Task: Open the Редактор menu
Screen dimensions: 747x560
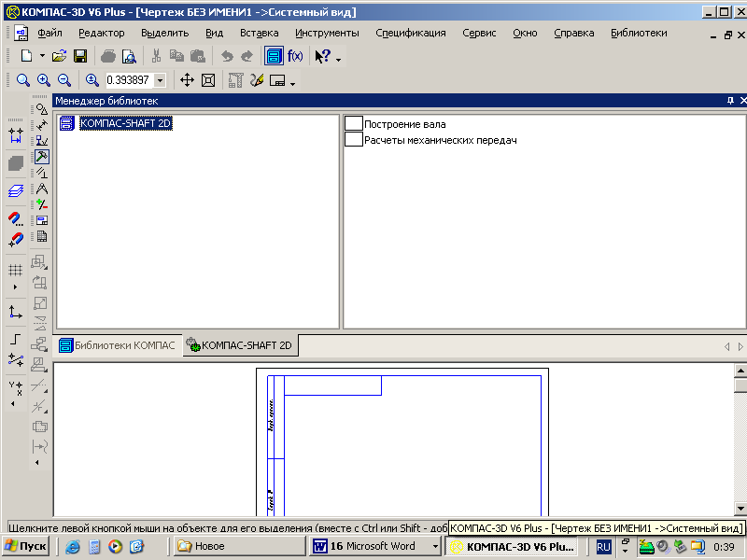Action: (102, 33)
